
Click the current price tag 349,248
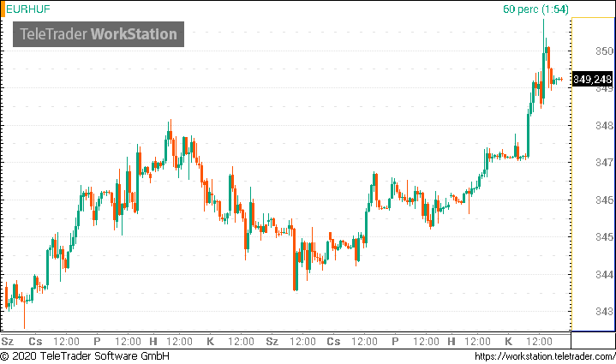point(592,80)
